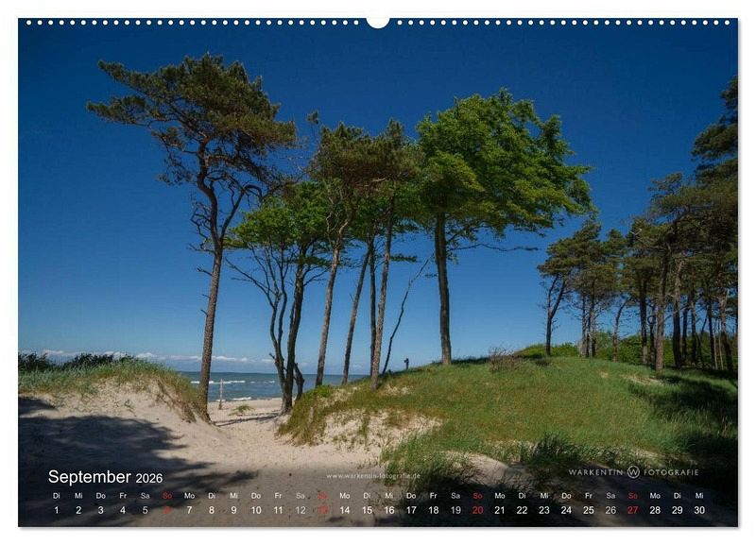Click the year "2026" beside September

point(149,478)
